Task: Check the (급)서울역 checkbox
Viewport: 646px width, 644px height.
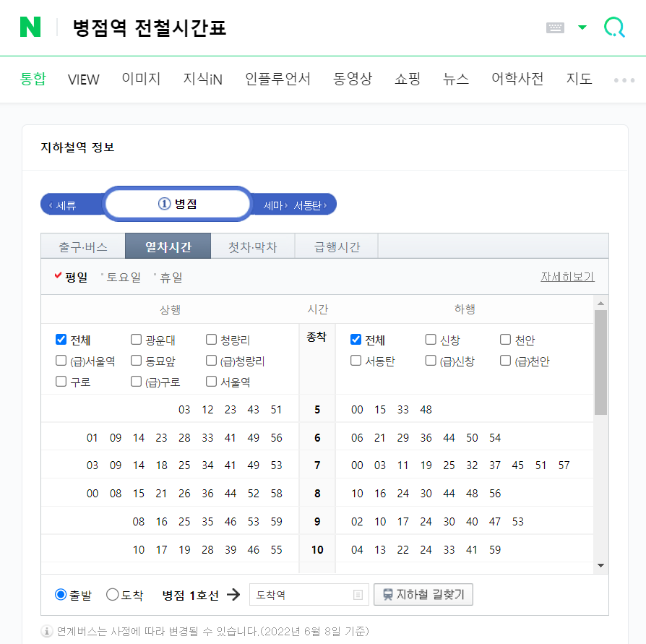Action: [61, 361]
